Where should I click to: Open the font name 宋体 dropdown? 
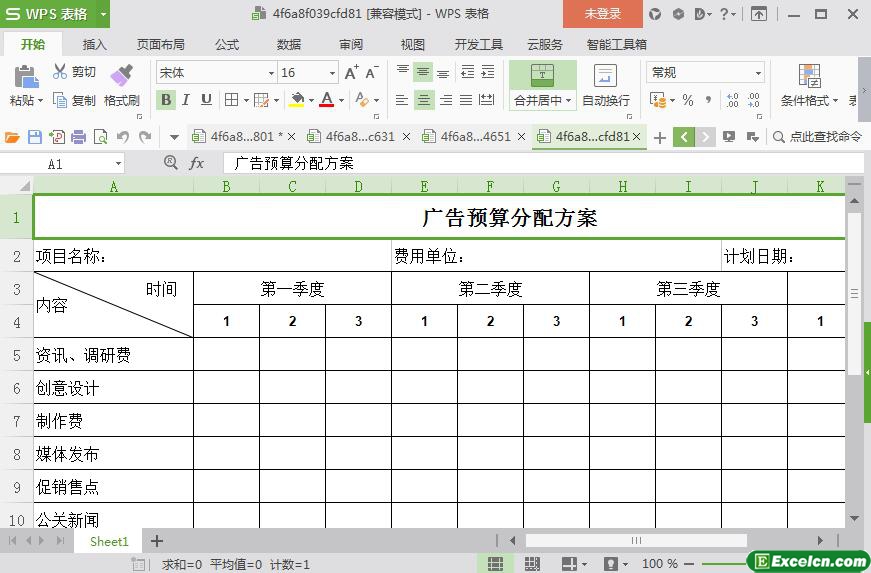272,73
